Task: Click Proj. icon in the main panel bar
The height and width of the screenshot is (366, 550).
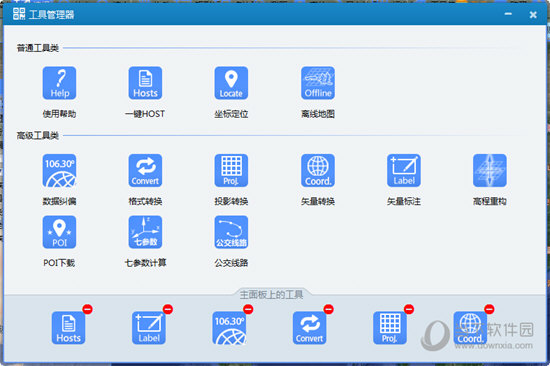Action: (390, 328)
